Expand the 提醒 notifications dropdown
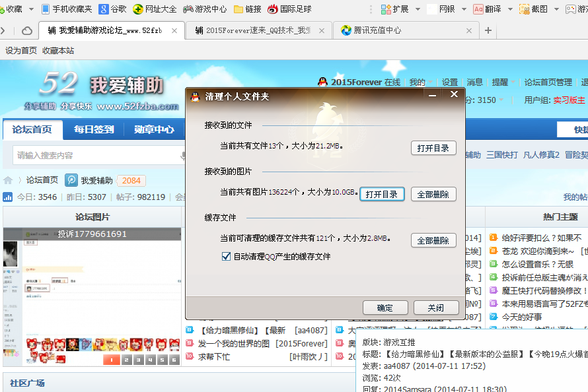 (504, 82)
